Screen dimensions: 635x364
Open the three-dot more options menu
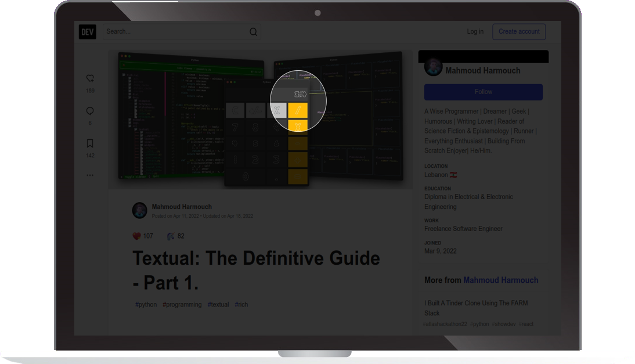[90, 175]
